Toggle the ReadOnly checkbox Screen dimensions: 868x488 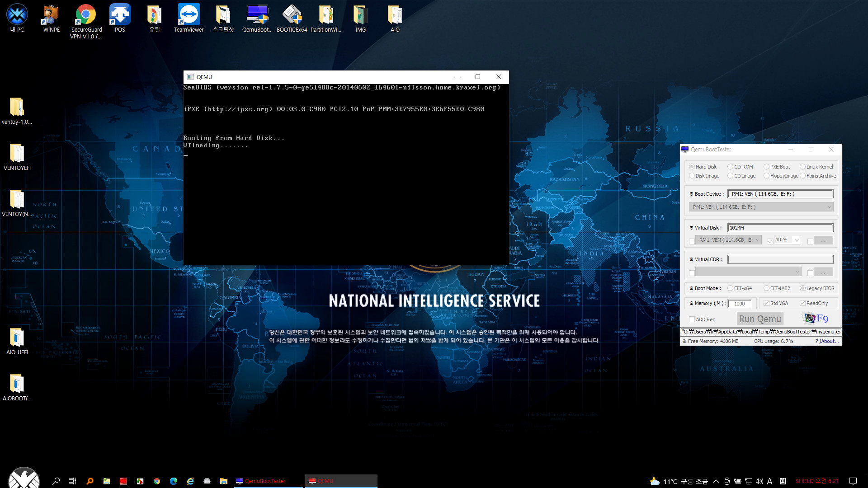tap(814, 303)
